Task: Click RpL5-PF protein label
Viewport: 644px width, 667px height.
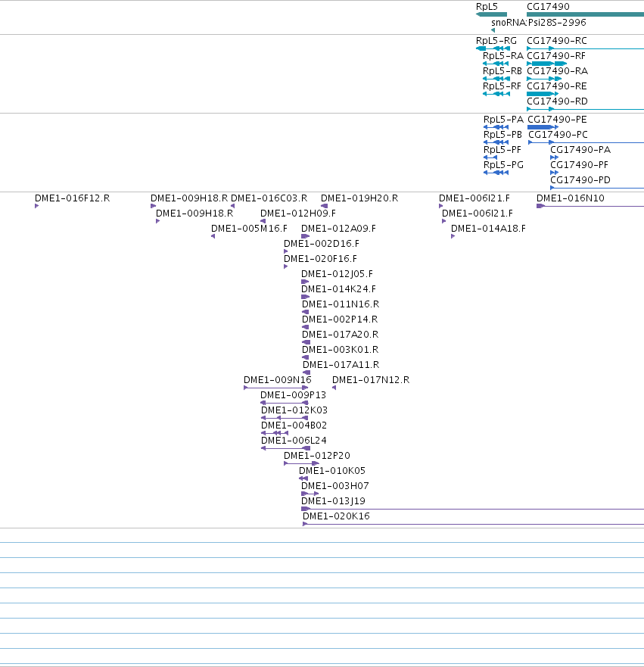Action: [502, 150]
